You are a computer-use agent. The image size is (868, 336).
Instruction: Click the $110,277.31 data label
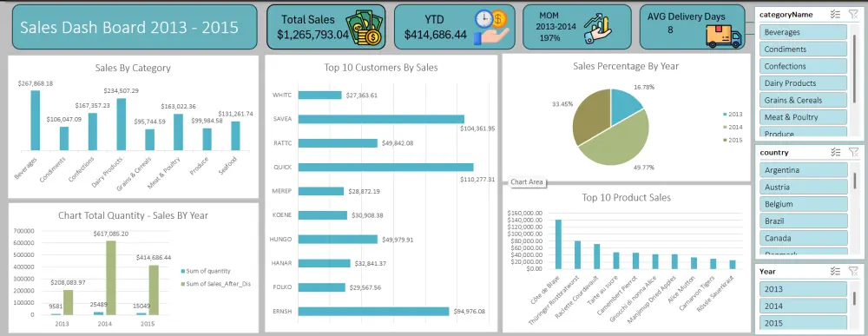pos(477,179)
